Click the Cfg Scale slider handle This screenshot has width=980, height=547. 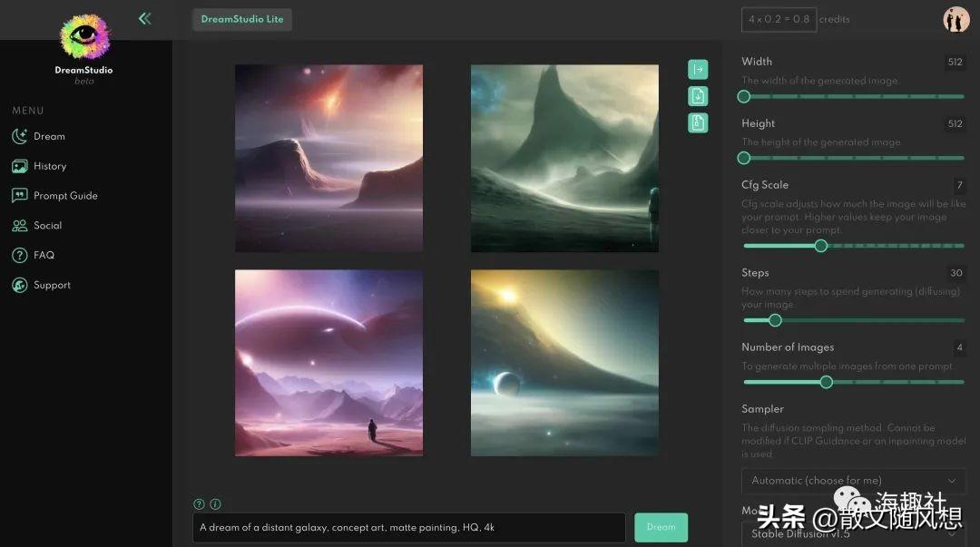(x=821, y=246)
